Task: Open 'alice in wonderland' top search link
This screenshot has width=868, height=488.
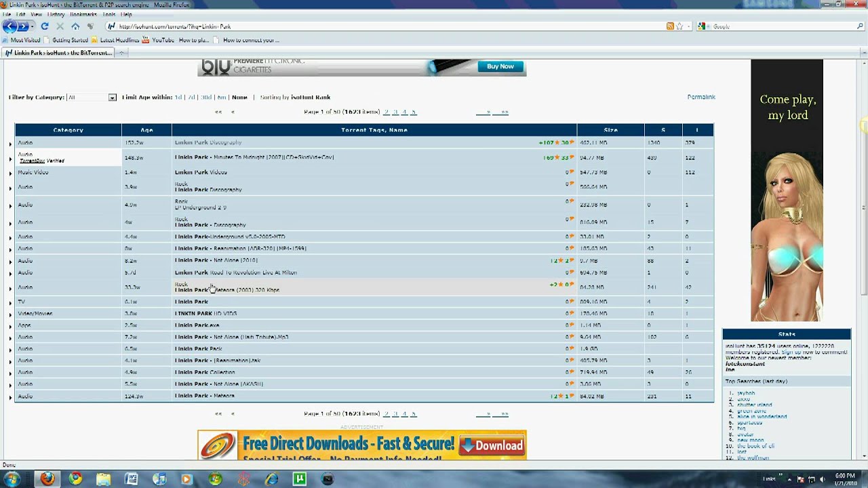Action: [x=762, y=417]
